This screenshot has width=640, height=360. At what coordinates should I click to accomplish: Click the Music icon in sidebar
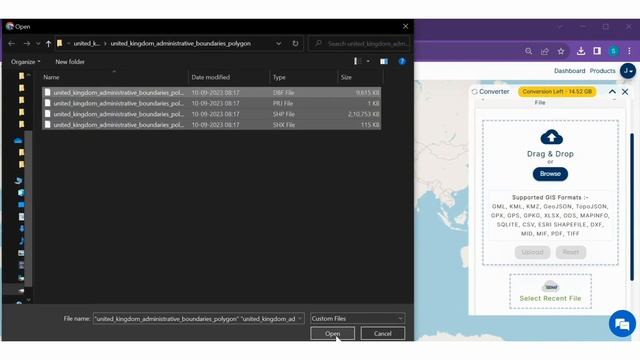click(x=21, y=241)
